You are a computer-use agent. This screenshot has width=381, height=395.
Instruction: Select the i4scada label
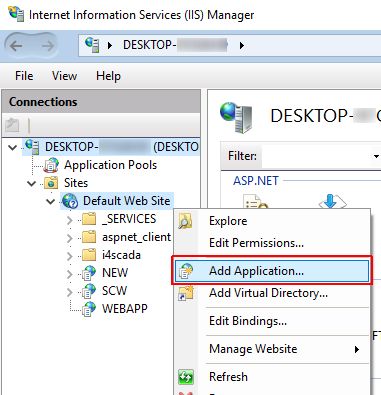(121, 255)
